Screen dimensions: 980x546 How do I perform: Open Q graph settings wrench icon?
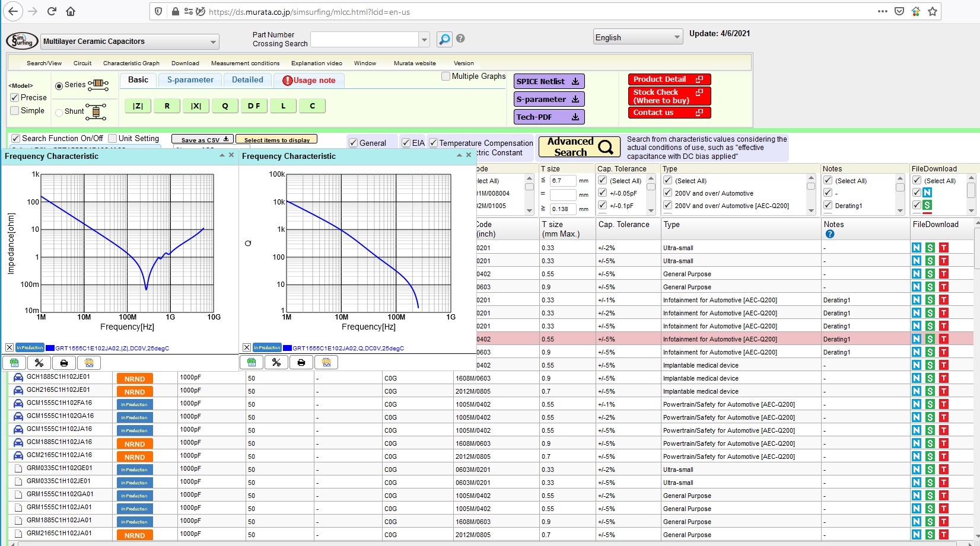click(276, 362)
